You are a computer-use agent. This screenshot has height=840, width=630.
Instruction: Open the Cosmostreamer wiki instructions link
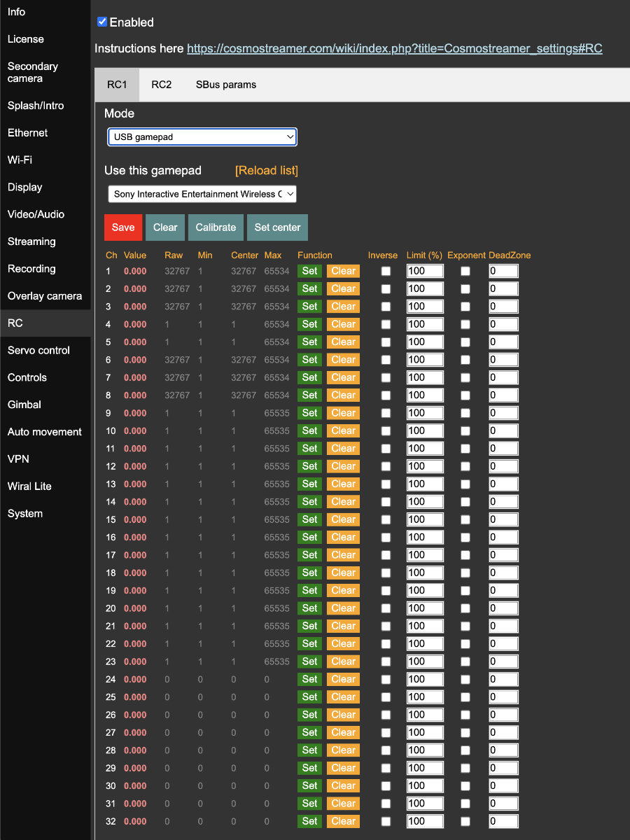click(x=394, y=48)
